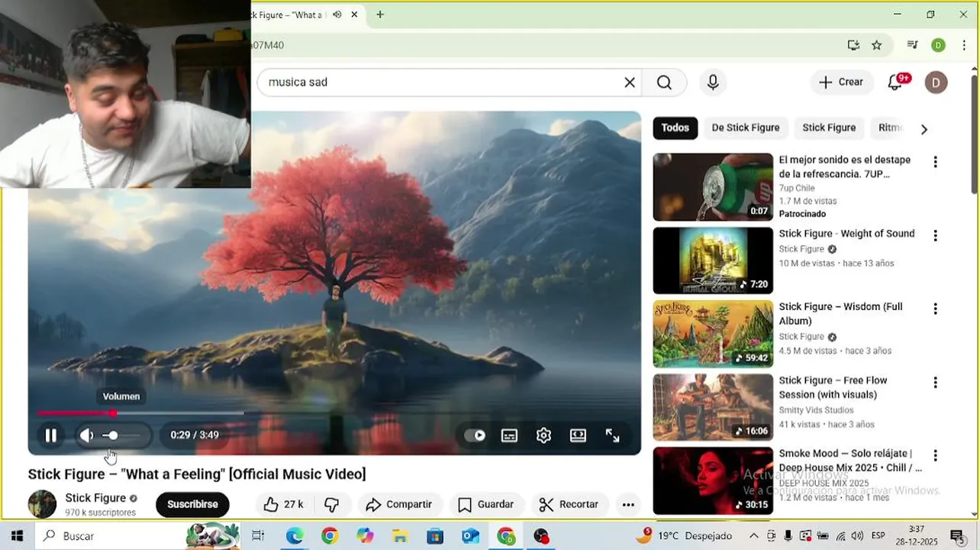Start voice search with the microphone
Image resolution: width=980 pixels, height=550 pixels.
tap(713, 82)
